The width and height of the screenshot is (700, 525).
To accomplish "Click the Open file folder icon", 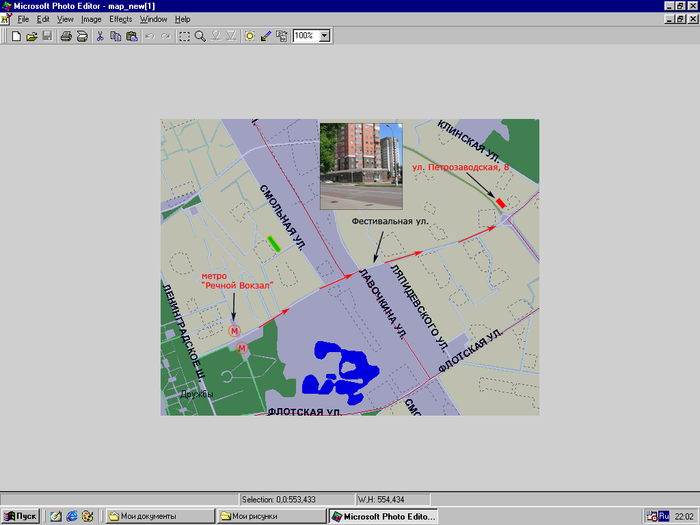I will pos(32,36).
